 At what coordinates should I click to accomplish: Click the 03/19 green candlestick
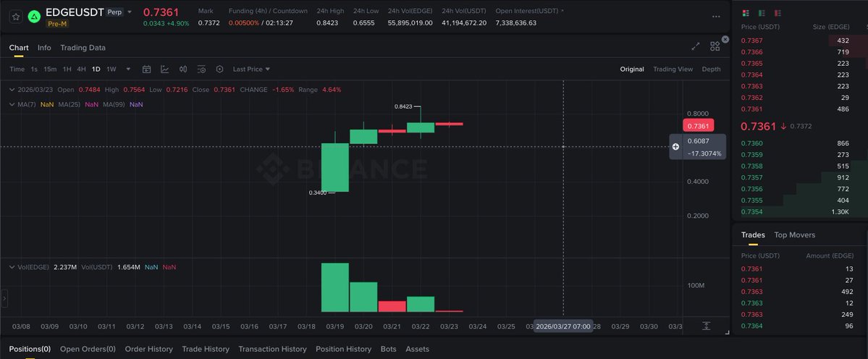pos(335,168)
